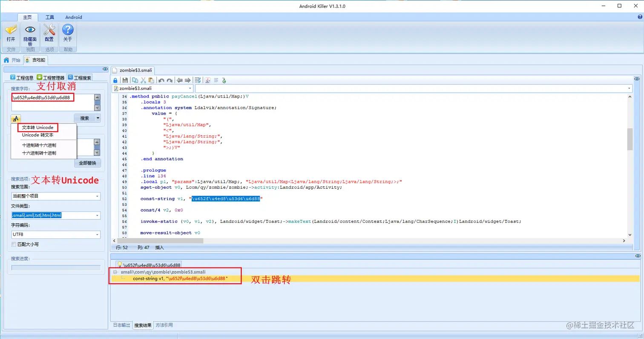The image size is (644, 339).
Task: Open the 字符编码 UTF8 dropdown
Action: pyautogui.click(x=56, y=235)
